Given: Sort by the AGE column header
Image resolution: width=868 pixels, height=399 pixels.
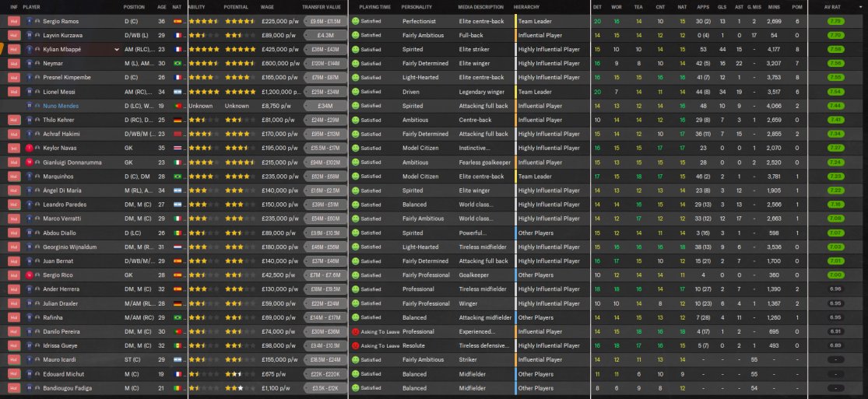Looking at the screenshot, I should [x=162, y=7].
